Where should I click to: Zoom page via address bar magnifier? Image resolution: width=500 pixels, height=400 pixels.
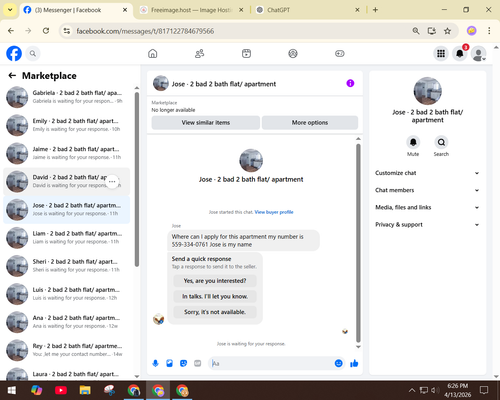click(x=416, y=31)
